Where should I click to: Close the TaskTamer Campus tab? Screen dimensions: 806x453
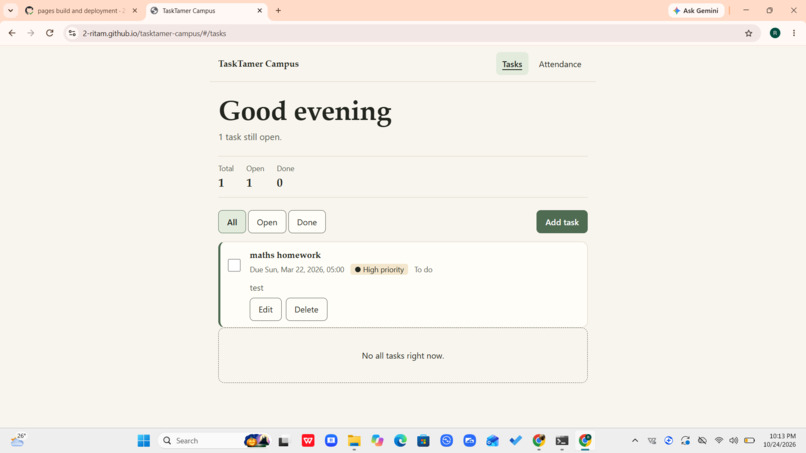coord(260,10)
